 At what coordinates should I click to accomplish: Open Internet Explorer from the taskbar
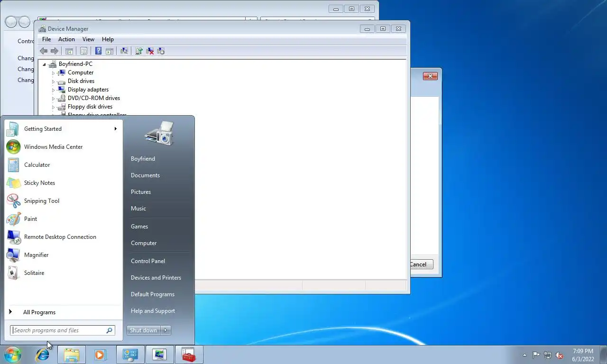click(43, 355)
